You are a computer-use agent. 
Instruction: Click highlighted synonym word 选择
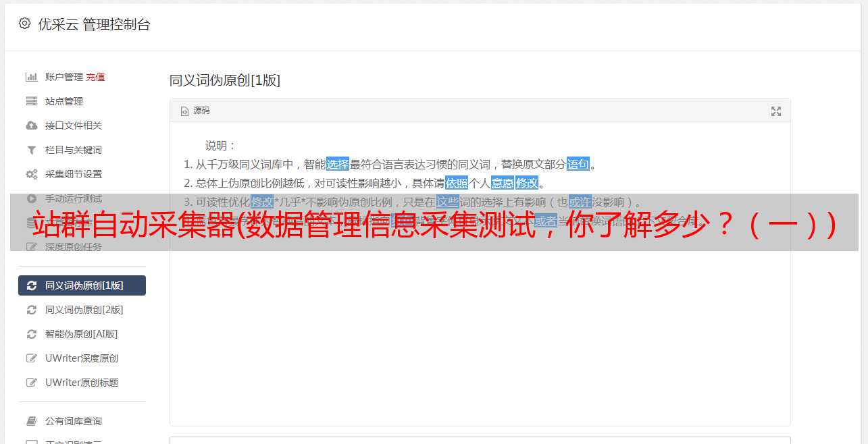click(338, 164)
